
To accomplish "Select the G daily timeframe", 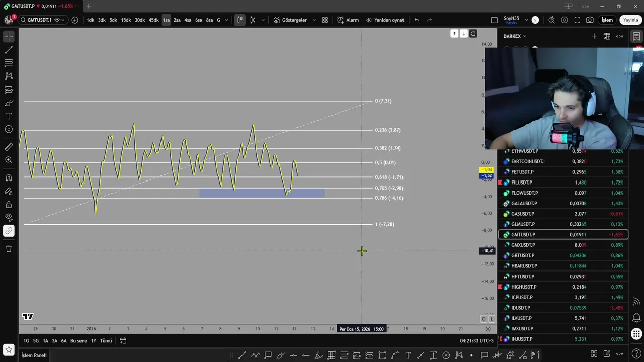I will tap(218, 20).
